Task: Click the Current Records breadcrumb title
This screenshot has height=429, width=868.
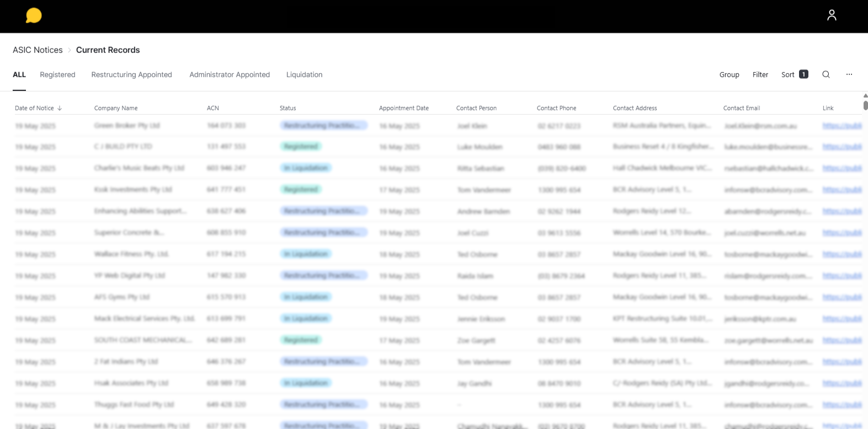Action: click(x=108, y=50)
